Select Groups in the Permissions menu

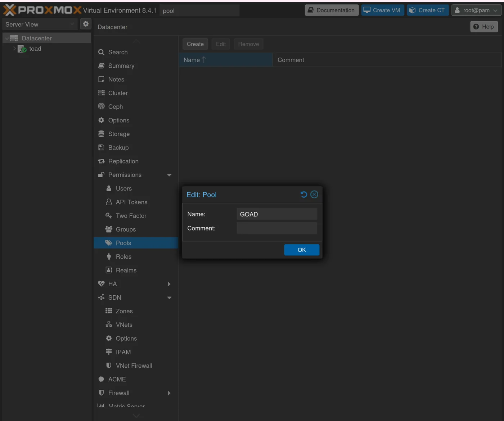(x=126, y=229)
